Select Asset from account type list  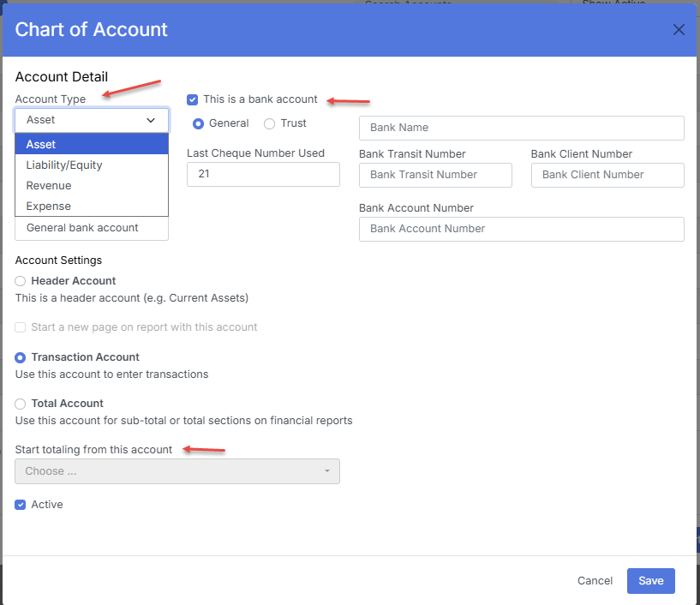(x=92, y=144)
